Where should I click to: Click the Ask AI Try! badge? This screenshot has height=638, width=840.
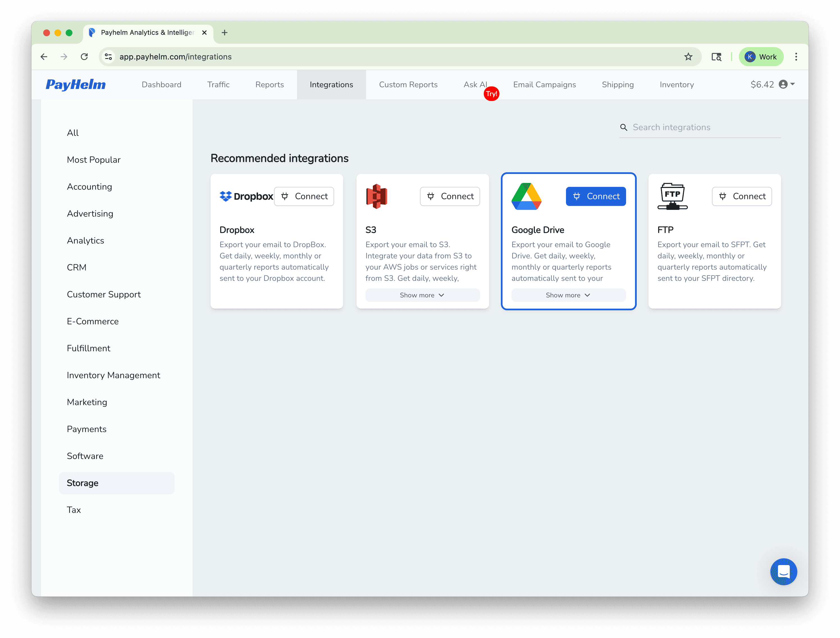491,93
